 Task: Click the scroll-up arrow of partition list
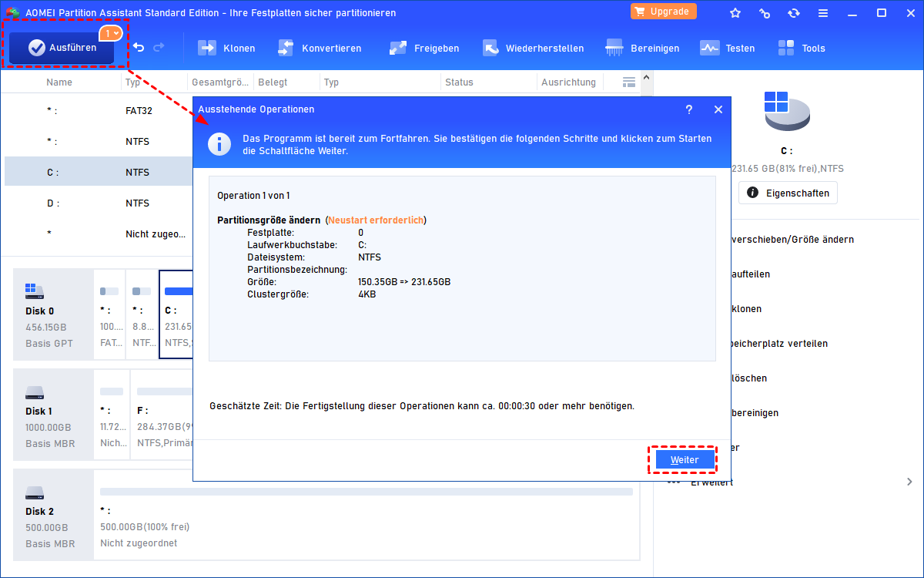tap(647, 77)
